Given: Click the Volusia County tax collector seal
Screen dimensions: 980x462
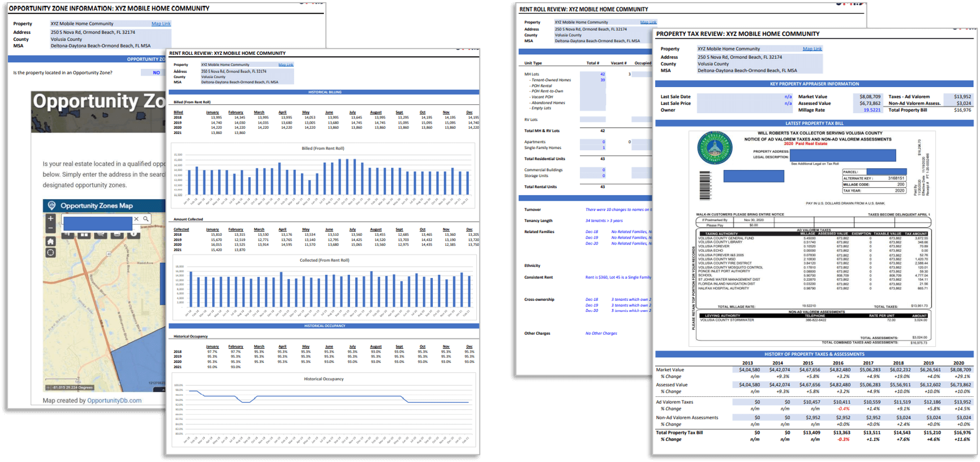Looking at the screenshot, I should click(715, 148).
